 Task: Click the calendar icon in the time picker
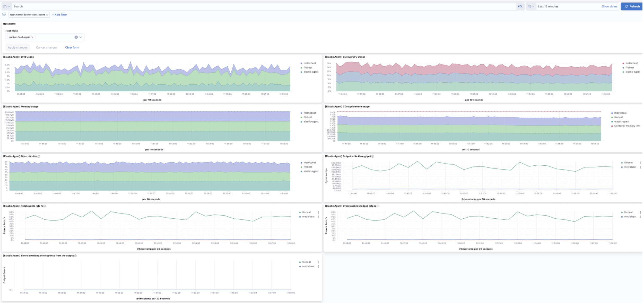click(529, 6)
